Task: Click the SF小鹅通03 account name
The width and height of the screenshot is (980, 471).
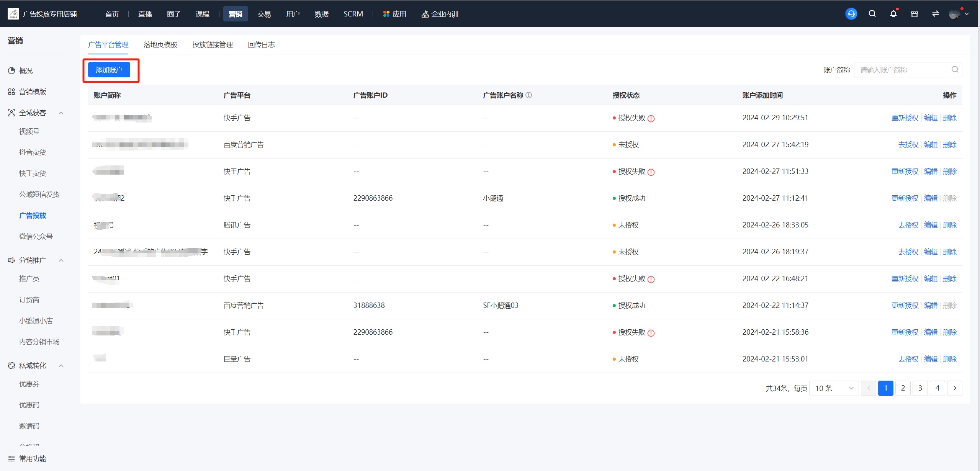Action: pos(501,305)
